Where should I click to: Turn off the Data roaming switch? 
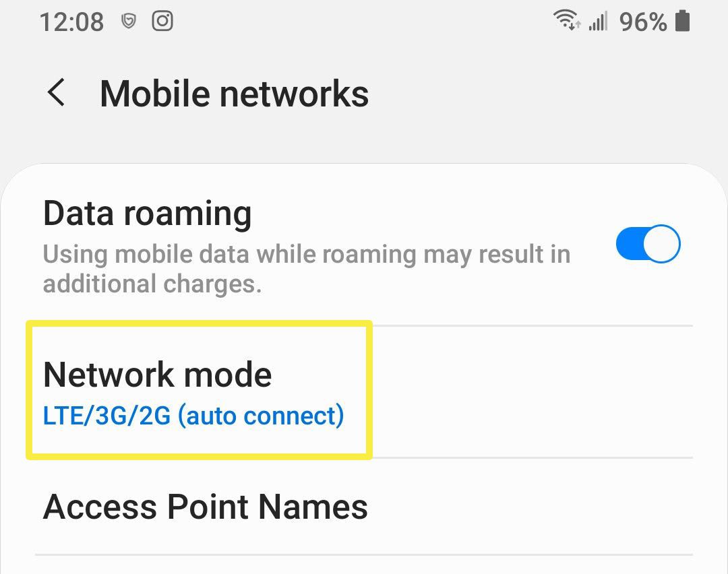click(648, 244)
